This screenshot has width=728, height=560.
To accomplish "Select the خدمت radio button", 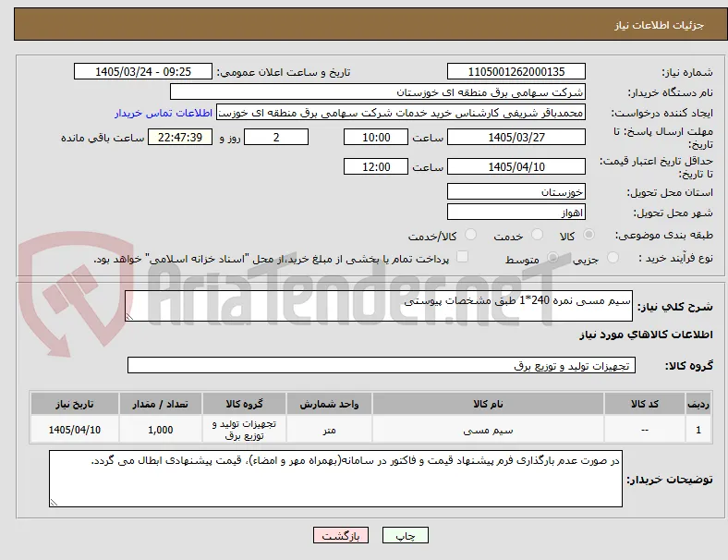I will [537, 235].
